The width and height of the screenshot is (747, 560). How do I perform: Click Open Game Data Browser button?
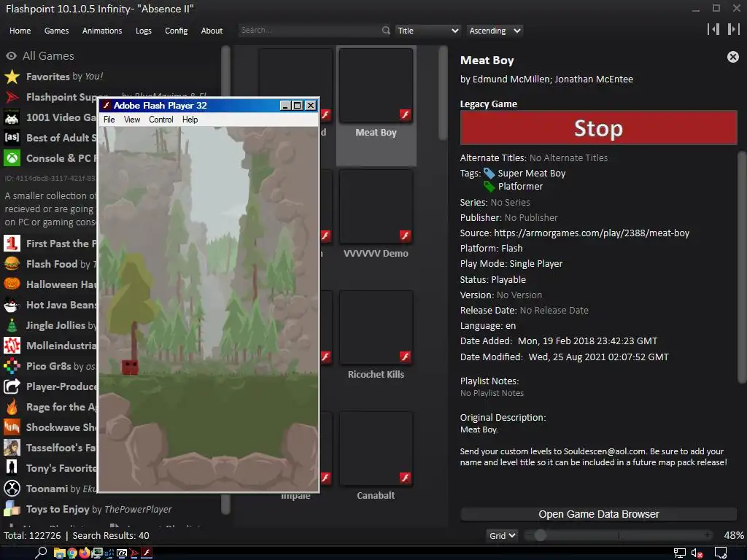[598, 514]
